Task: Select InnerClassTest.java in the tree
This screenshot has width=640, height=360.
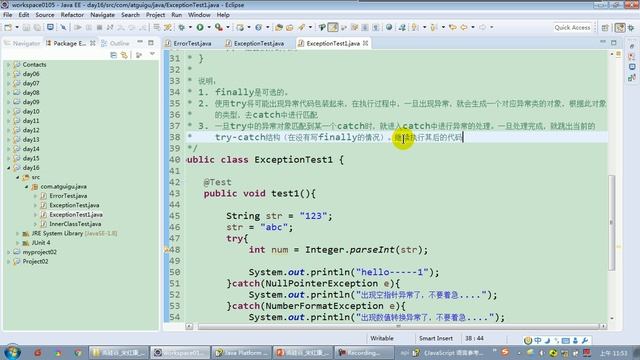Action: tap(75, 224)
